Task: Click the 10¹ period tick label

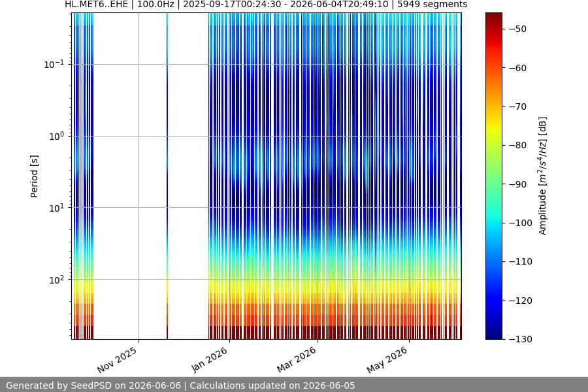Action: click(x=57, y=208)
